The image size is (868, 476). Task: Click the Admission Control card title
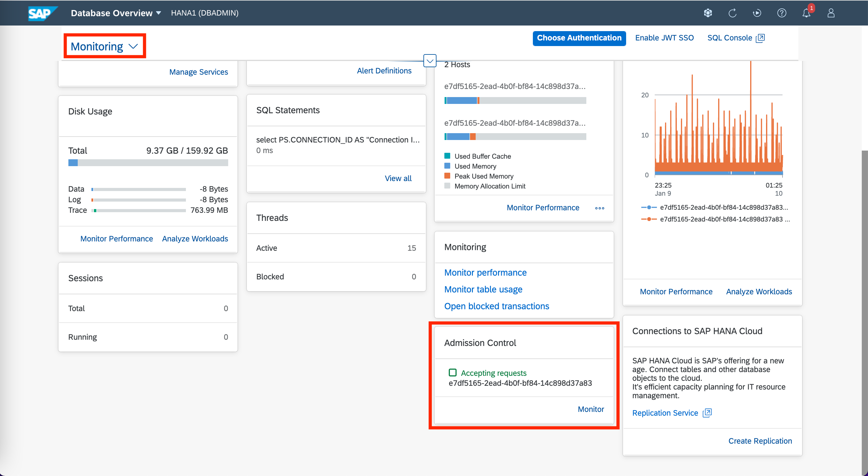pyautogui.click(x=480, y=343)
